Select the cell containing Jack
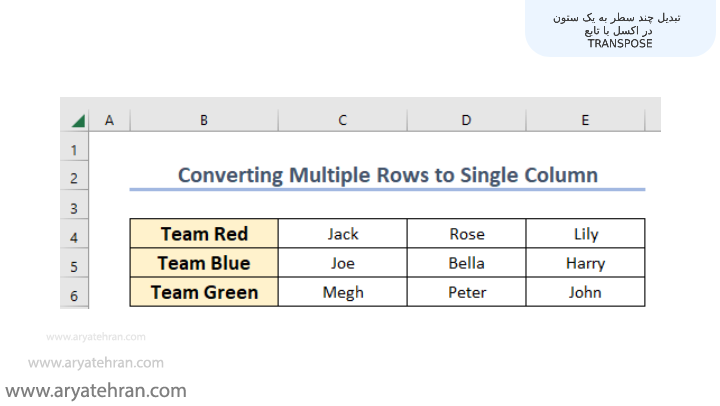Viewport: 720px width, 406px height. (342, 234)
